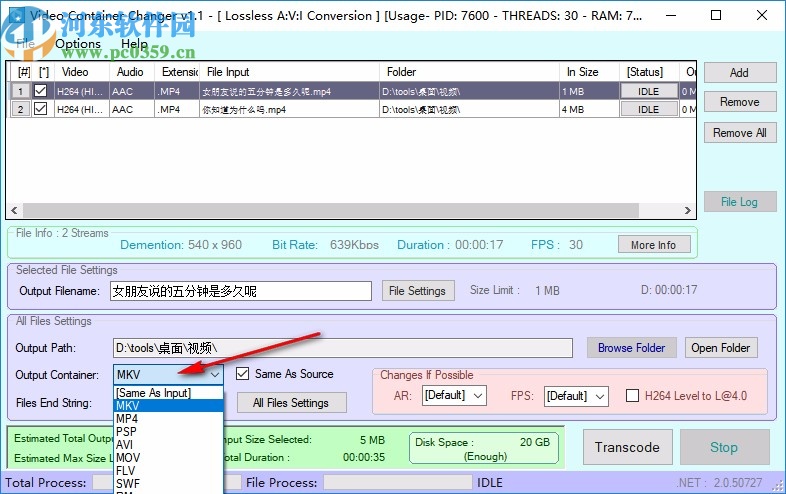Click the Output Filename input field
Image resolution: width=786 pixels, height=494 pixels.
click(x=241, y=291)
